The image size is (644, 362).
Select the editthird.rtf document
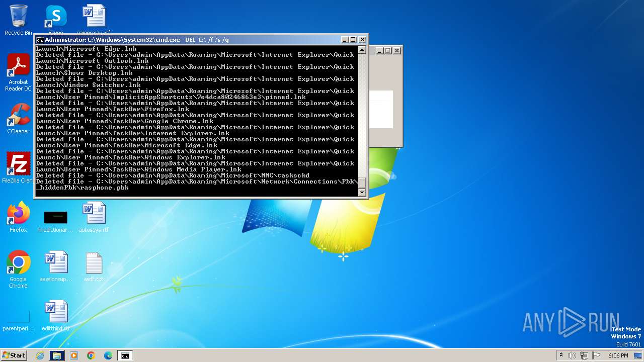click(x=56, y=316)
